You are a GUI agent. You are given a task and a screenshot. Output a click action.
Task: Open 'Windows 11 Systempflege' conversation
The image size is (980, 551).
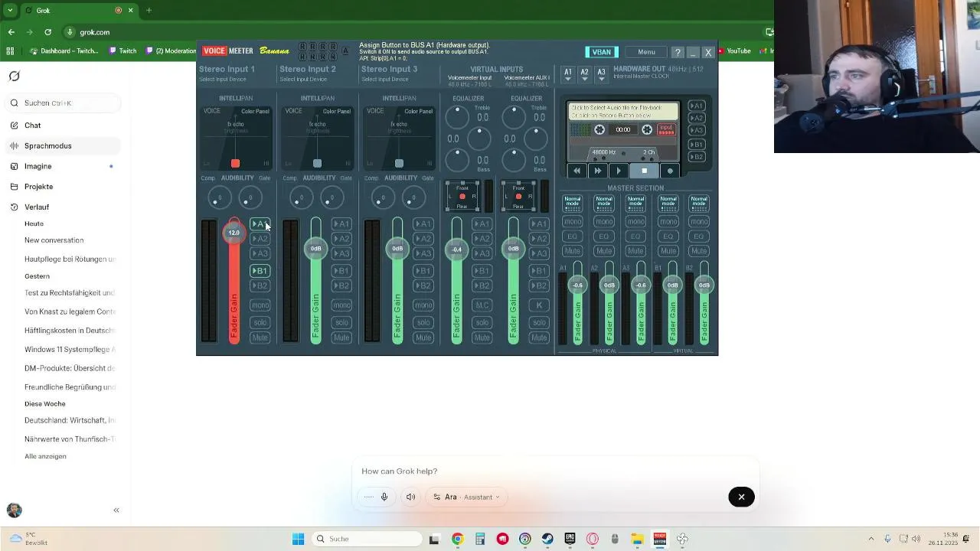[70, 349]
